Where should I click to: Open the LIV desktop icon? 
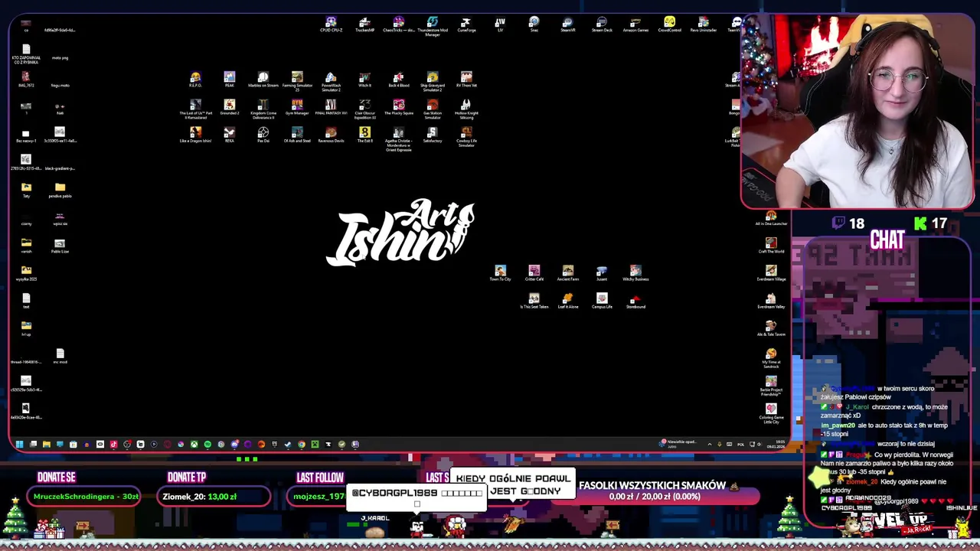tap(500, 24)
